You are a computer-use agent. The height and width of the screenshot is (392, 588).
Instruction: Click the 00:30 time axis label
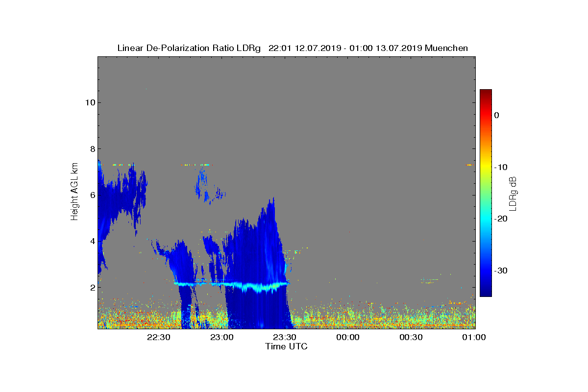click(412, 337)
